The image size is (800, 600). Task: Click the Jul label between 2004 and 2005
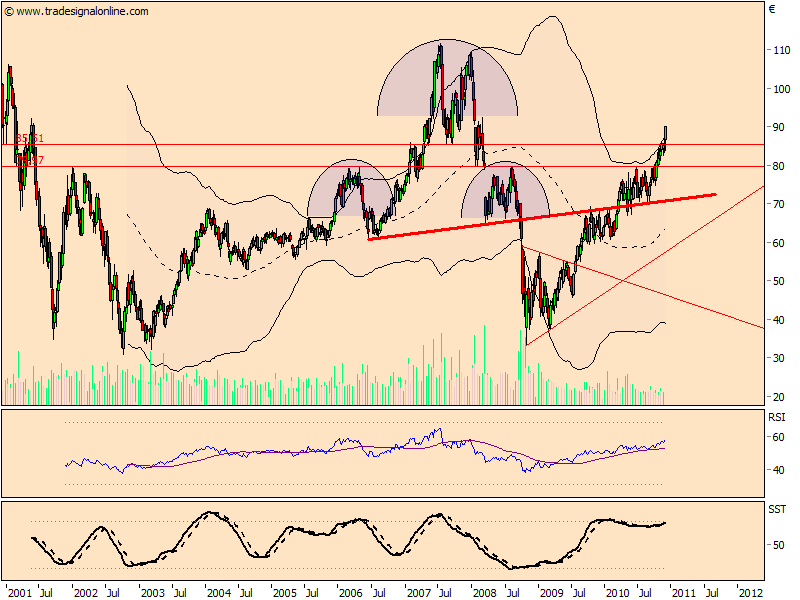click(x=246, y=593)
